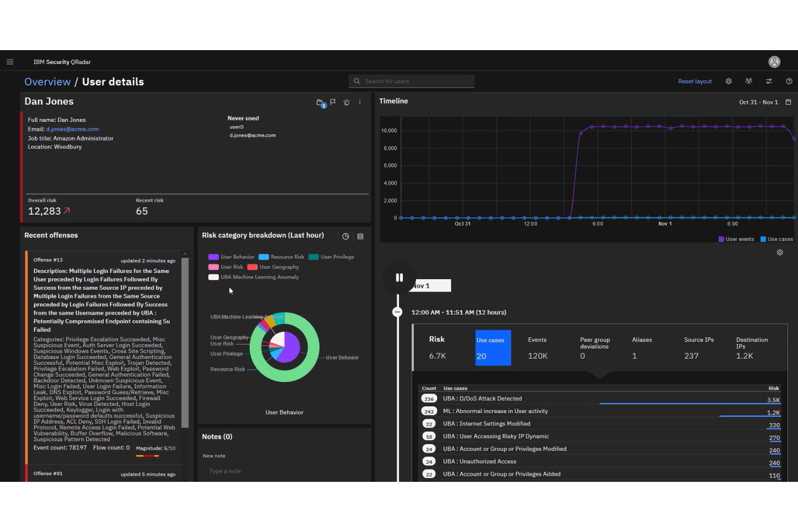Email Dan Jones via his address link
Screen dimensions: 798x532
click(72, 129)
